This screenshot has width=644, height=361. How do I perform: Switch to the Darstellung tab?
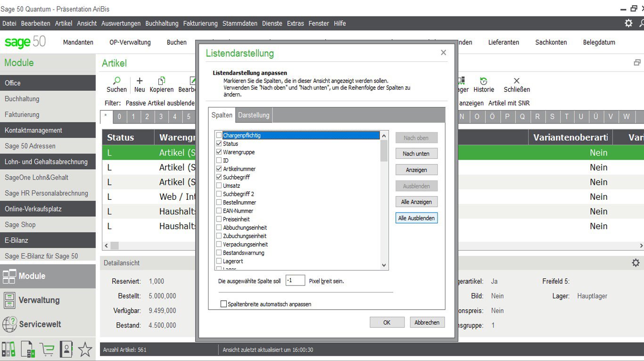pyautogui.click(x=255, y=115)
